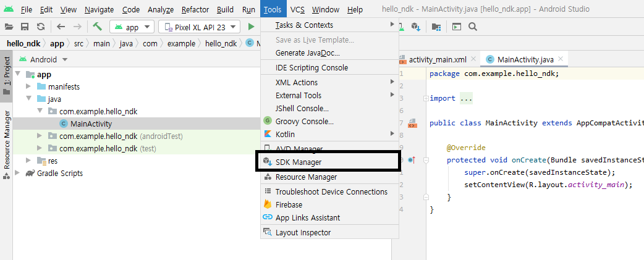Click the R.layout.activity_main reference in code

click(578, 185)
